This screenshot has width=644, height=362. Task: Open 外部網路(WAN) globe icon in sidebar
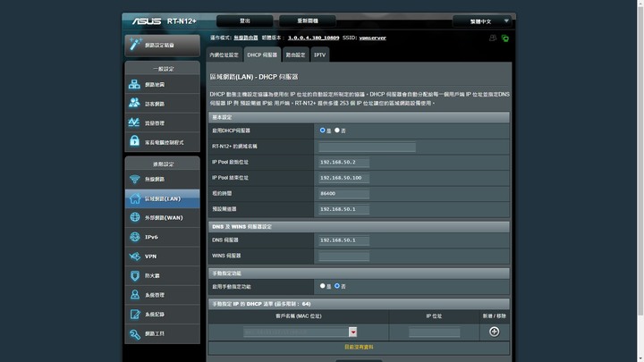[x=162, y=217]
